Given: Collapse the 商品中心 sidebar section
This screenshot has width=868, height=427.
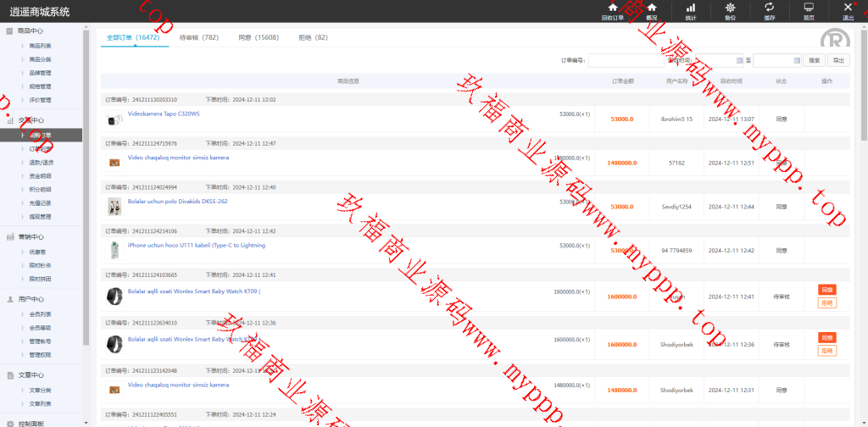Looking at the screenshot, I should pyautogui.click(x=31, y=30).
